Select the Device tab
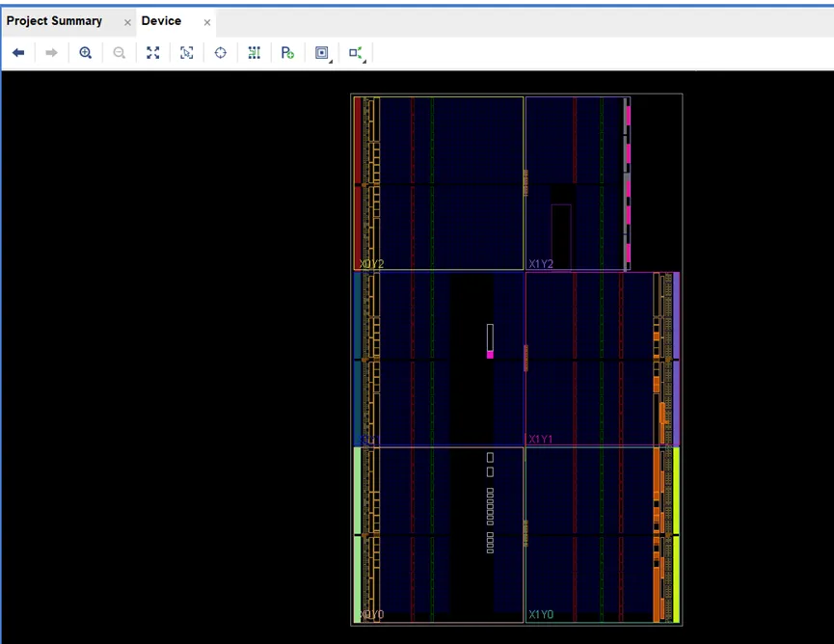 pyautogui.click(x=161, y=21)
